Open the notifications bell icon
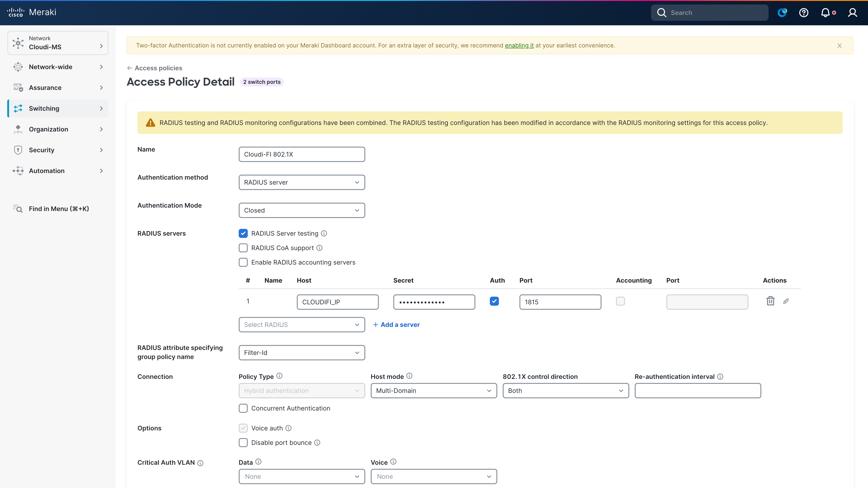This screenshot has width=868, height=488. pos(825,12)
